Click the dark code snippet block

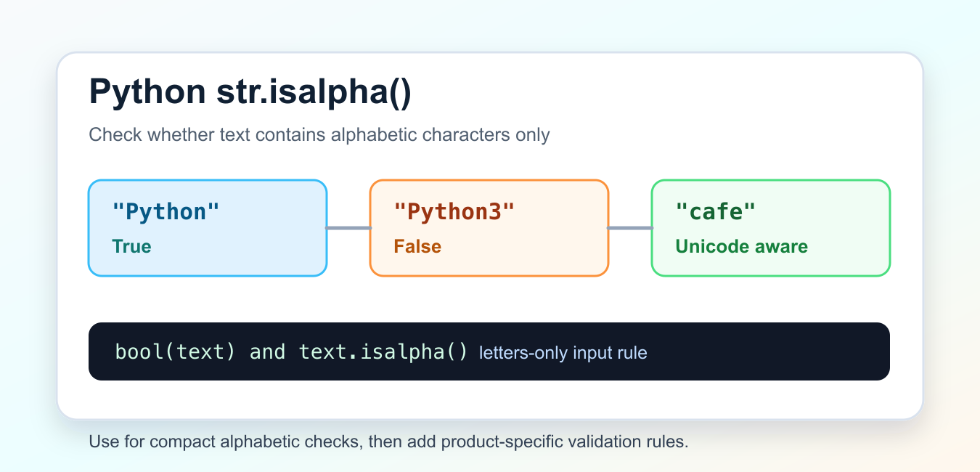tap(489, 351)
